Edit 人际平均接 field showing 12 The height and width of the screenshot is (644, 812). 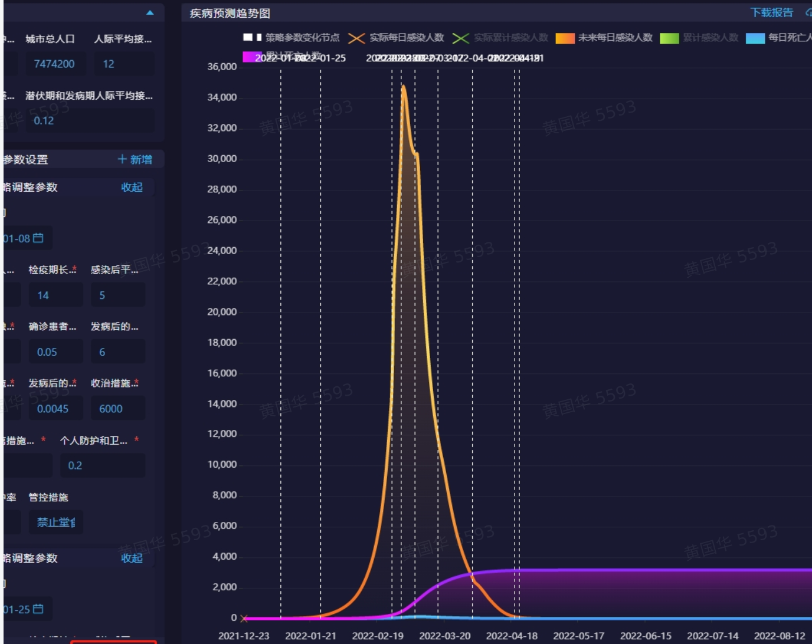coord(124,64)
